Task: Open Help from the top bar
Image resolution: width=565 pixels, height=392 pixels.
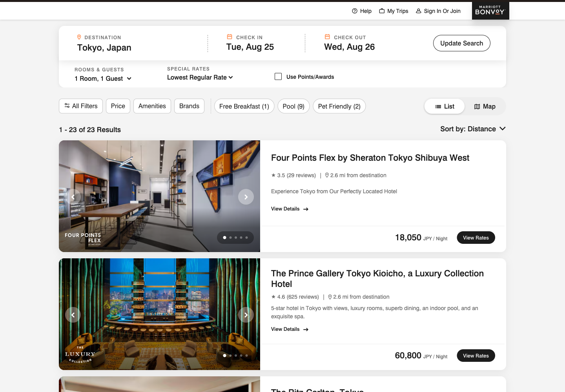Action: pyautogui.click(x=361, y=11)
